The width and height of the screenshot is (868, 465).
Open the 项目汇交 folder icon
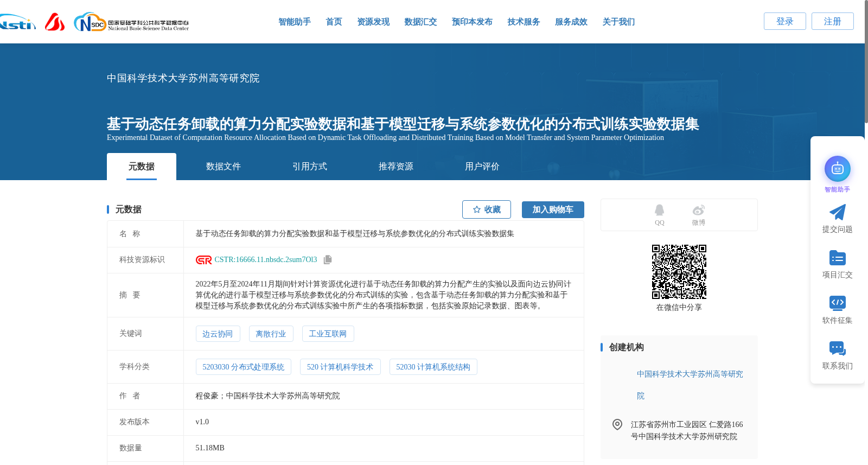838,258
